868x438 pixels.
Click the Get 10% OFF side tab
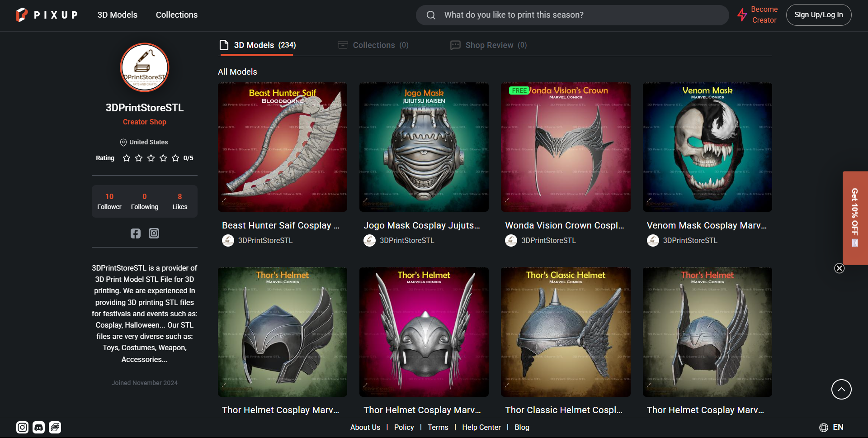point(854,217)
